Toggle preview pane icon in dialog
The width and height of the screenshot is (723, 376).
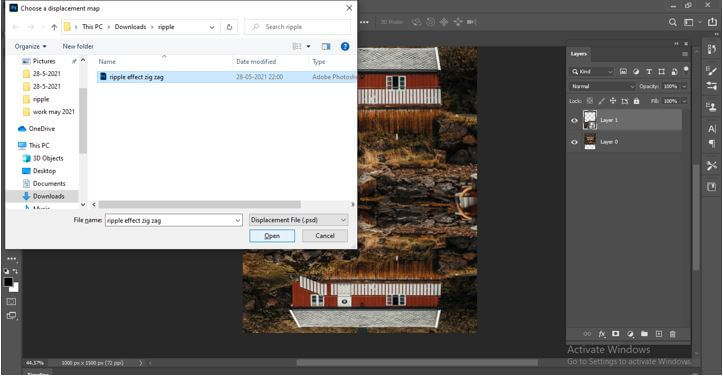[326, 47]
